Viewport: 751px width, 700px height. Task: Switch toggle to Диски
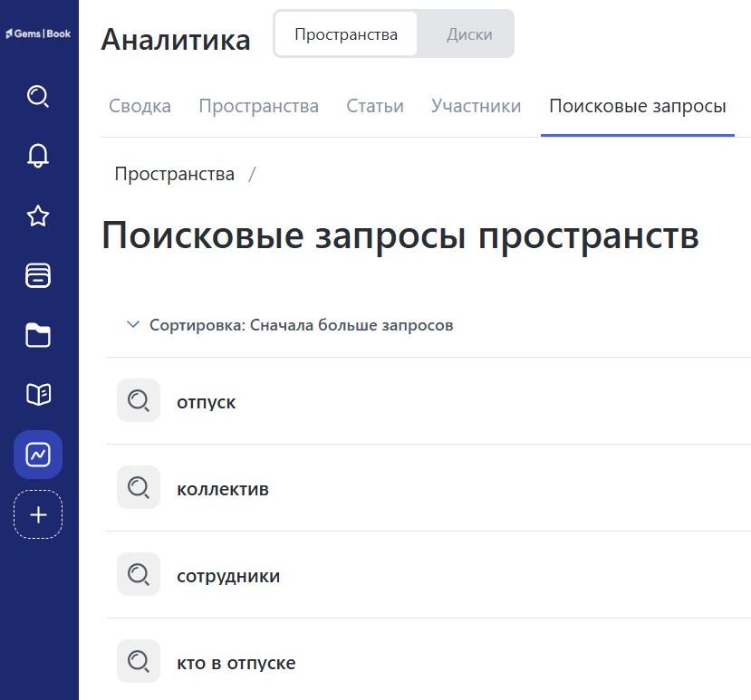[469, 34]
